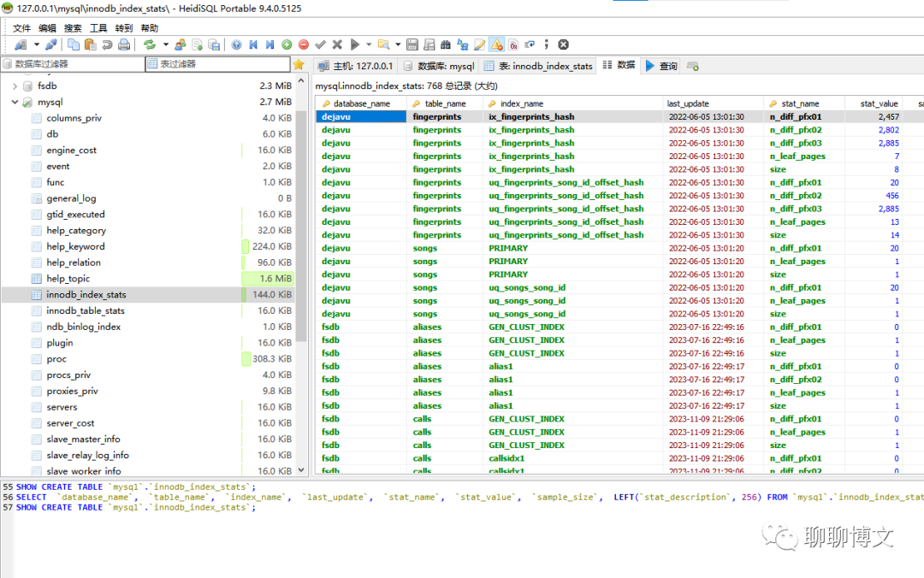Click the Print icon
924x578 pixels.
pyautogui.click(x=124, y=44)
